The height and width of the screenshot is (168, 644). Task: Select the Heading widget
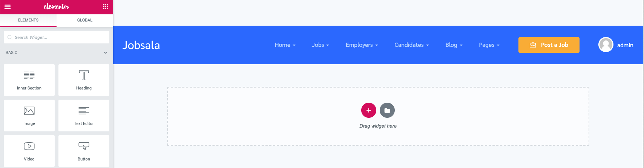(84, 80)
